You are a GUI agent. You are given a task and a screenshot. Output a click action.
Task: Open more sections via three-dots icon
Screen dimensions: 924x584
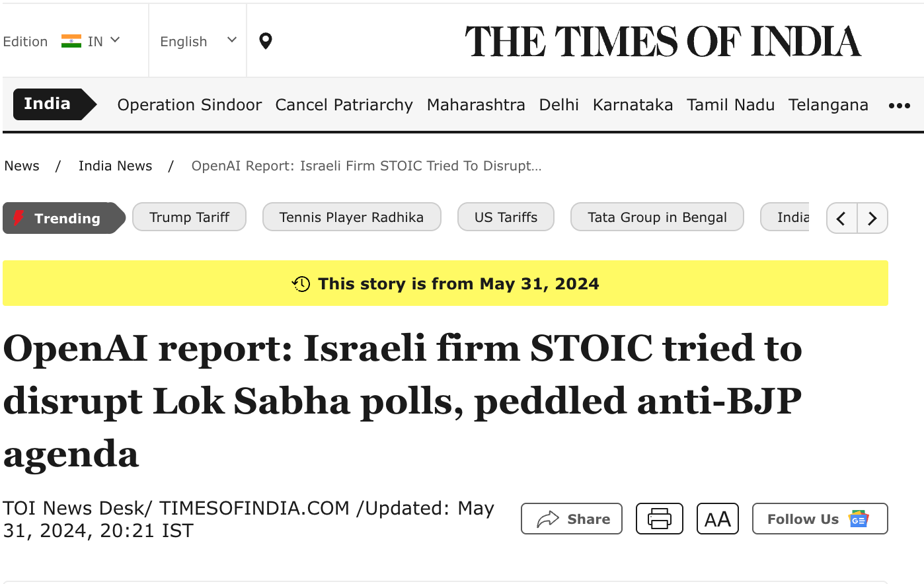point(899,106)
